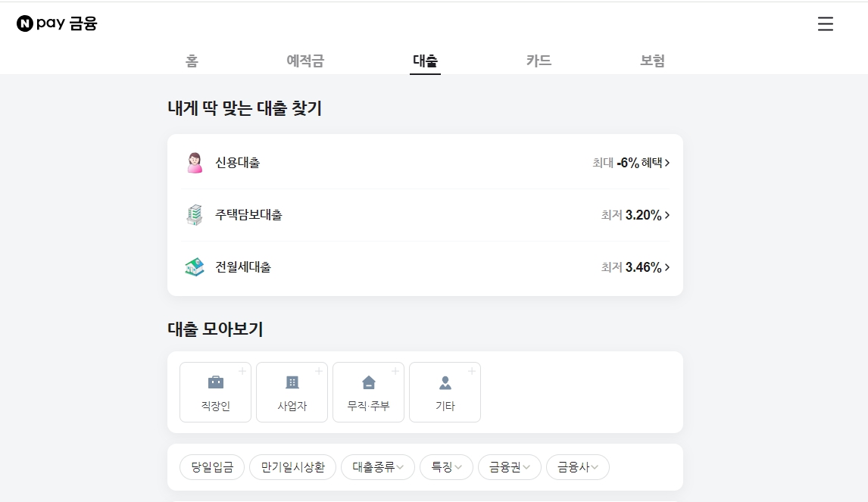Expand the 금융권 filter options

[x=509, y=467]
